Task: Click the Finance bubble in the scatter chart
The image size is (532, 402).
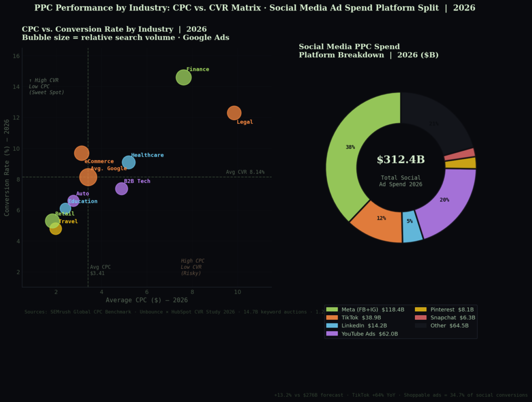Action: pos(183,77)
